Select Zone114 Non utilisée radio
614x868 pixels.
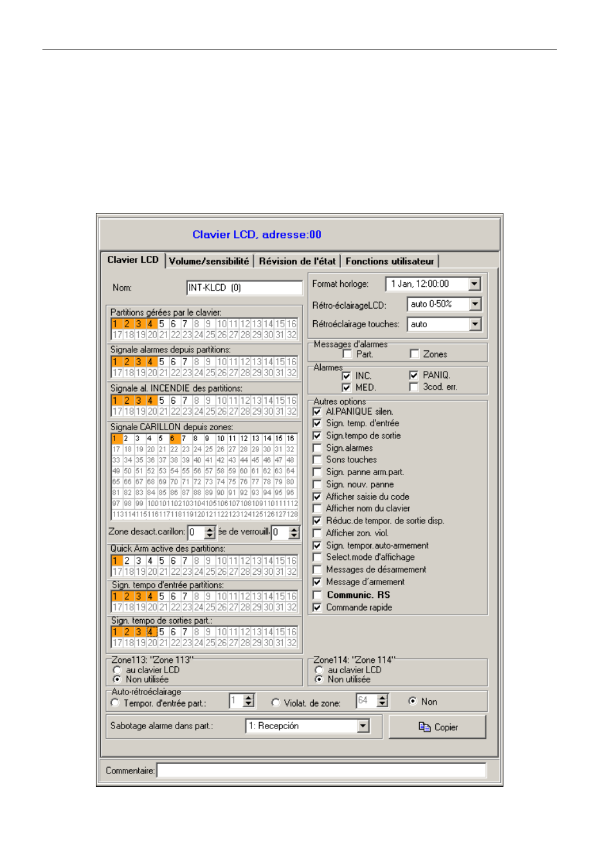pos(319,679)
